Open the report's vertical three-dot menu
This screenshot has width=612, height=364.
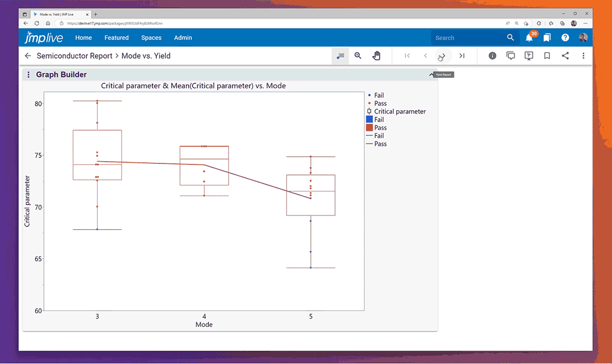coord(583,56)
